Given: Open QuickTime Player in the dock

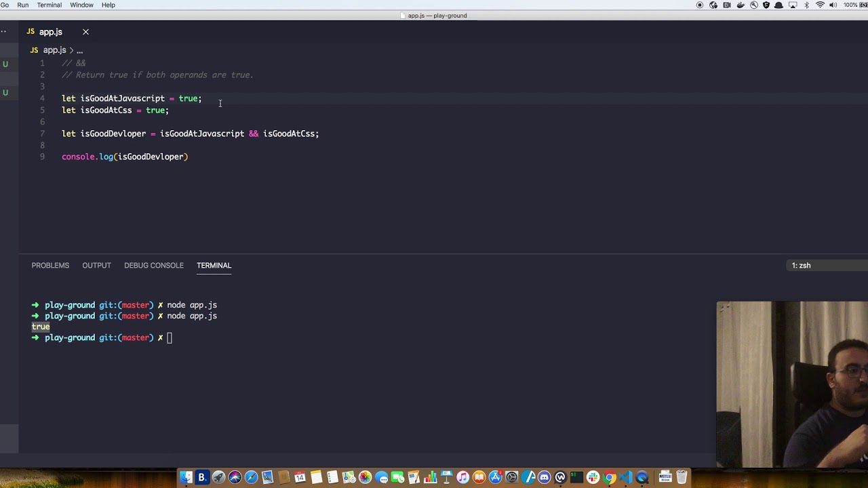Looking at the screenshot, I should click(x=642, y=478).
